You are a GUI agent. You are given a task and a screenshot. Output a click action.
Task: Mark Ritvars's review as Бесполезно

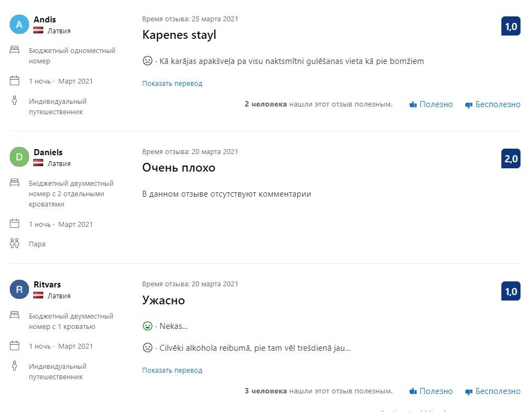pyautogui.click(x=493, y=391)
